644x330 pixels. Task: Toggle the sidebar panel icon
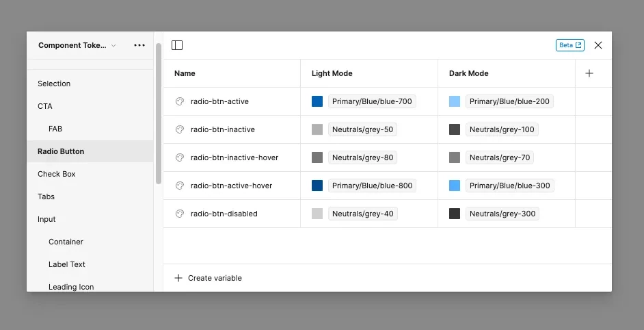pyautogui.click(x=177, y=45)
